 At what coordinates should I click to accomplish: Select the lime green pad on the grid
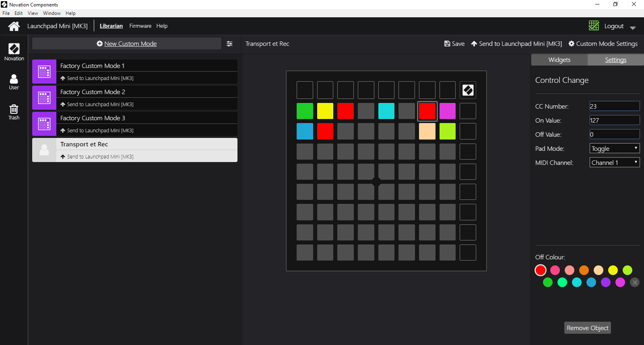pyautogui.click(x=448, y=131)
